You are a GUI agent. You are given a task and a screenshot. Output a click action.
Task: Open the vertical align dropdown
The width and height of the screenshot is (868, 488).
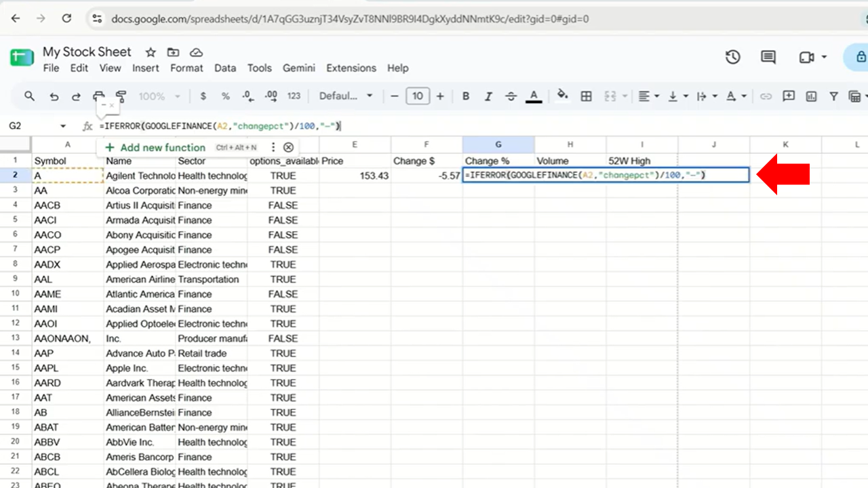point(678,96)
